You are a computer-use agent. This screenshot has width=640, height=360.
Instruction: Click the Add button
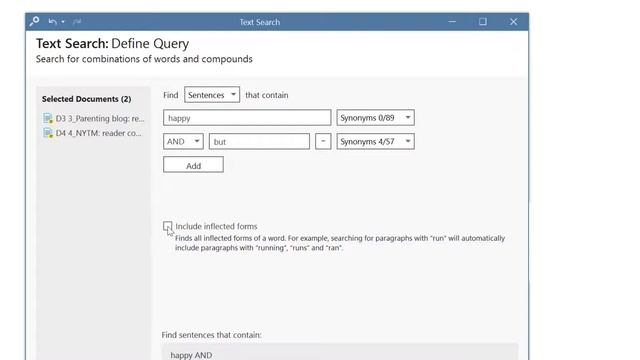(x=193, y=165)
